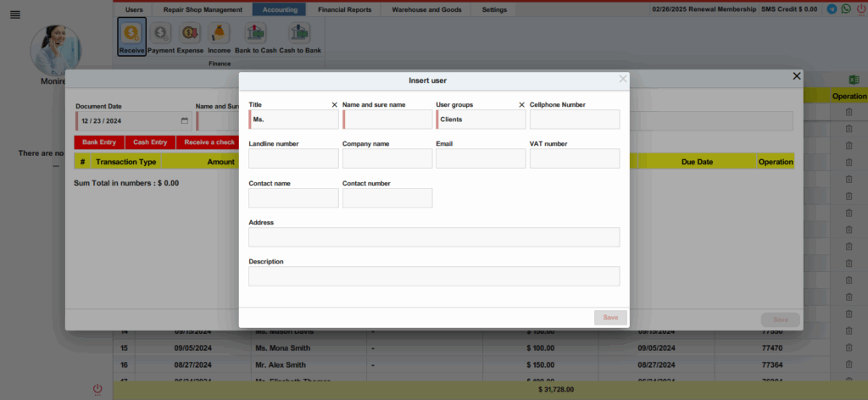Close the Insert user dialog
The height and width of the screenshot is (400, 868).
coord(623,79)
